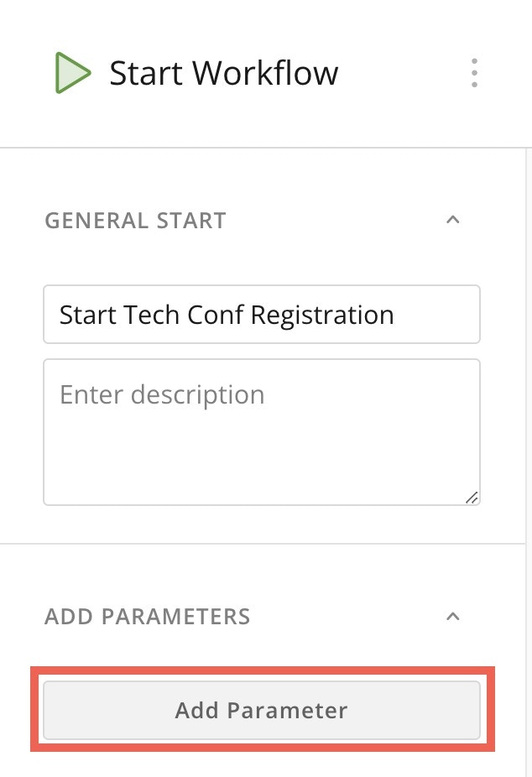Viewport: 532px width, 777px height.
Task: Add a new parameter to the workflow
Action: pos(262,710)
